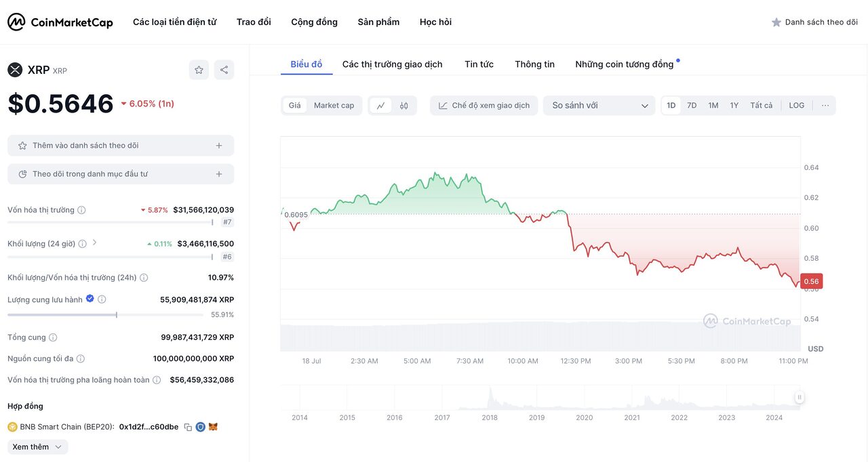Open Danh sách theo dõi link
Screen dimensions: 868x462
pyautogui.click(x=814, y=22)
